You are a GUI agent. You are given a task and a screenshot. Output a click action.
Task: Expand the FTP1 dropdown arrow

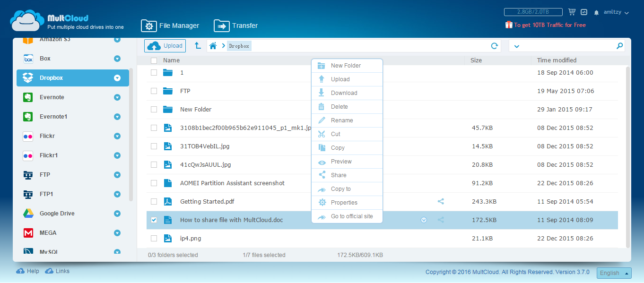tap(117, 194)
